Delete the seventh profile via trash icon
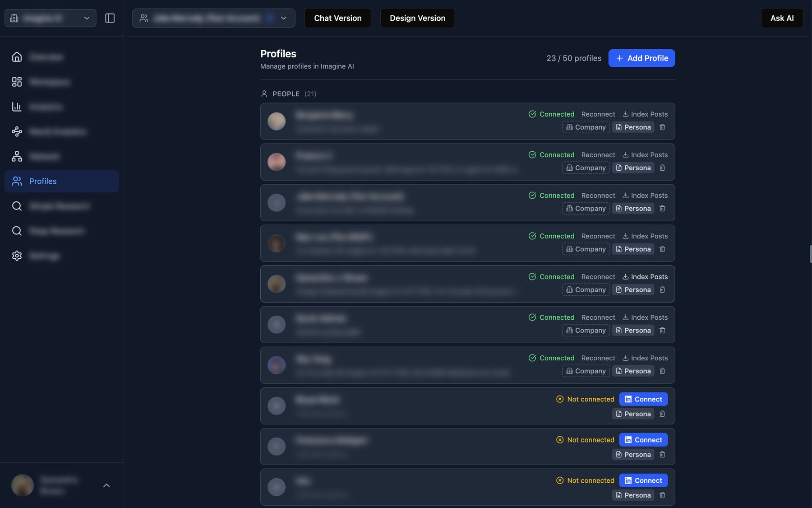This screenshot has height=508, width=812. [662, 371]
